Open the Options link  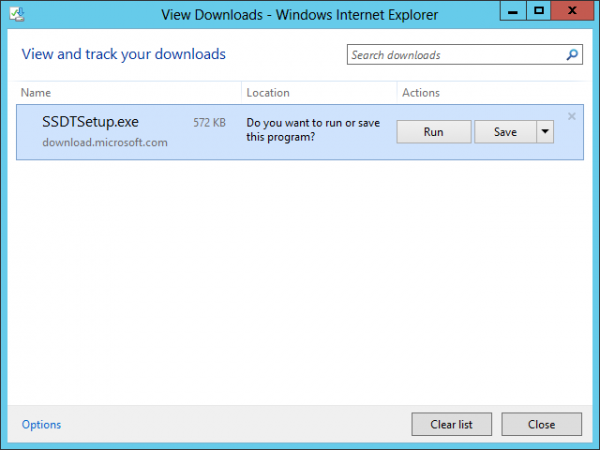click(x=41, y=424)
